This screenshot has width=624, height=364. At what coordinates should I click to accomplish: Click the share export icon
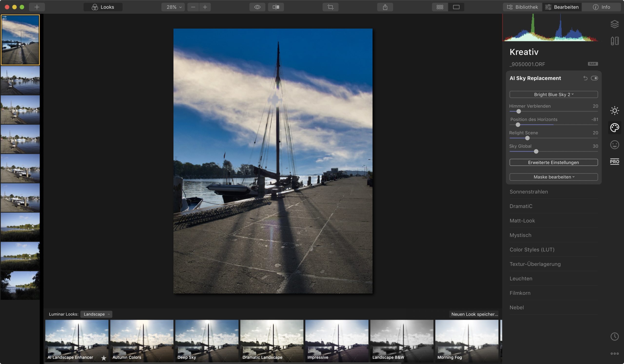click(385, 7)
